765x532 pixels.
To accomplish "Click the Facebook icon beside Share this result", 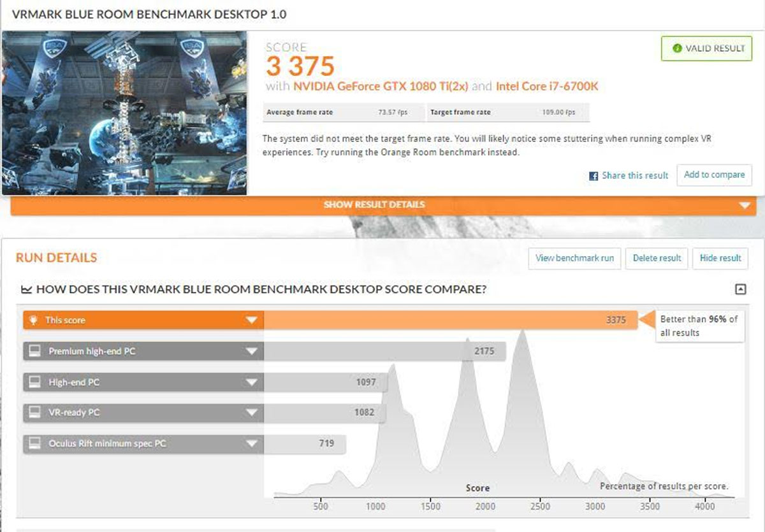I will point(594,176).
